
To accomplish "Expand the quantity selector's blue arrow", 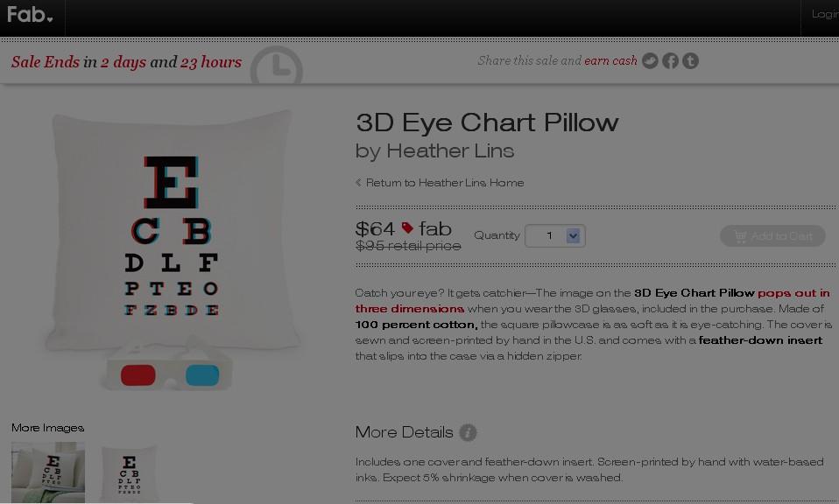I will pos(573,235).
